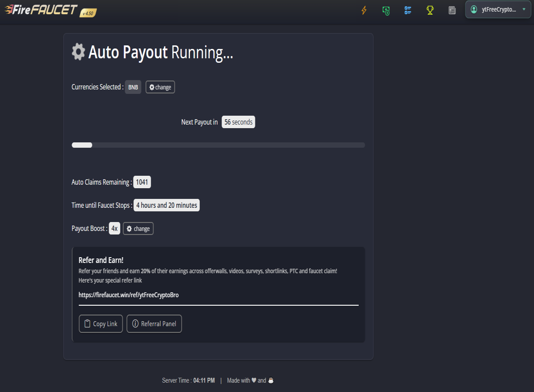Open the Referral Panel
Screen dimensions: 534x392
click(x=154, y=324)
